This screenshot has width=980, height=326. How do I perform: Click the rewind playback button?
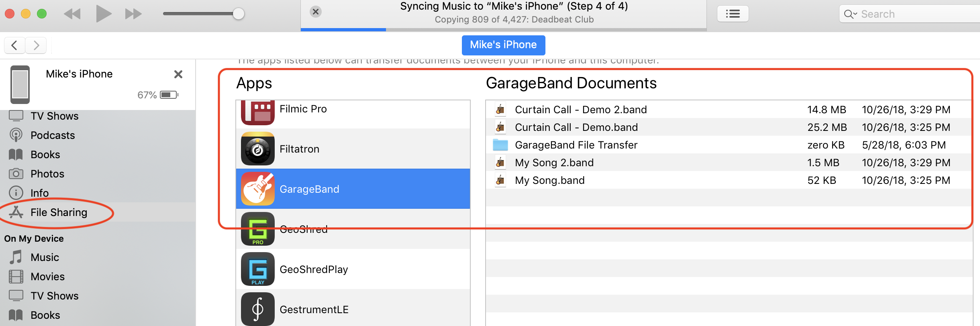point(72,14)
